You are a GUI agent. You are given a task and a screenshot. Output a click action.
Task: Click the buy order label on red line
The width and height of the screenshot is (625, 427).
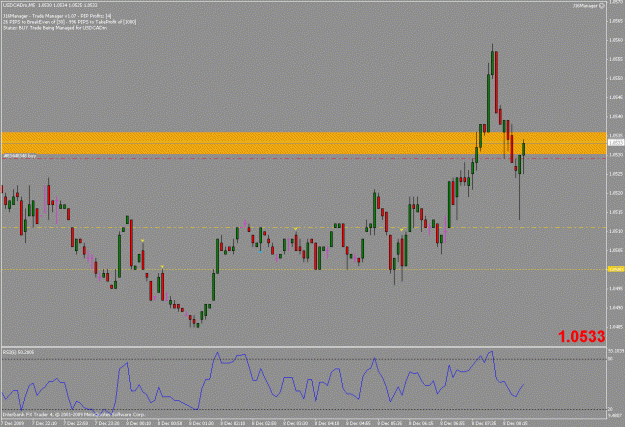coord(20,156)
